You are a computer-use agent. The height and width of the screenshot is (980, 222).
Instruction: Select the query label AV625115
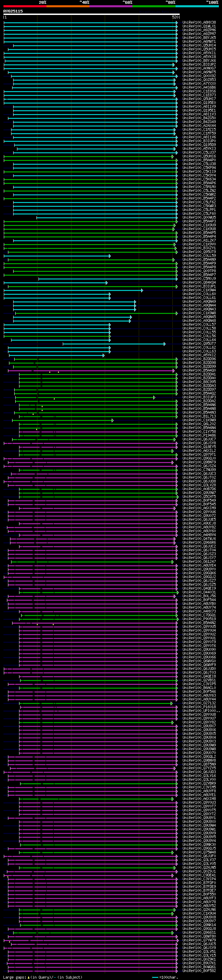(13, 11)
